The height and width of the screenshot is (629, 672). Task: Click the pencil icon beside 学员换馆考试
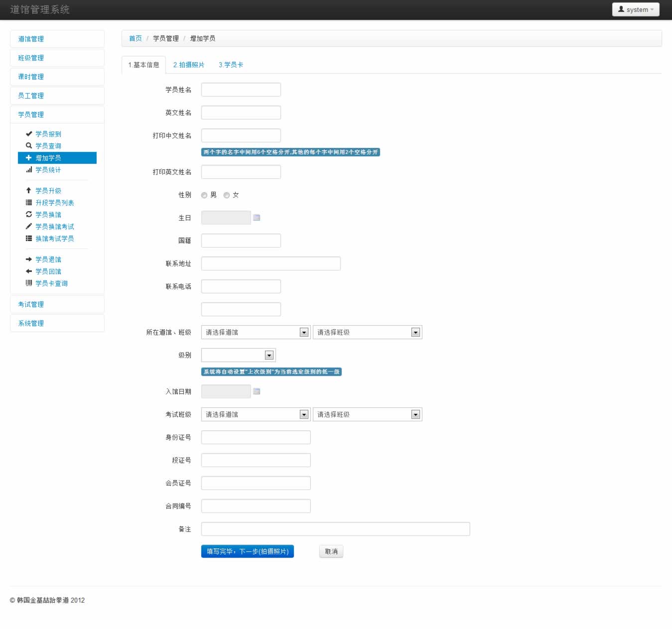point(29,227)
